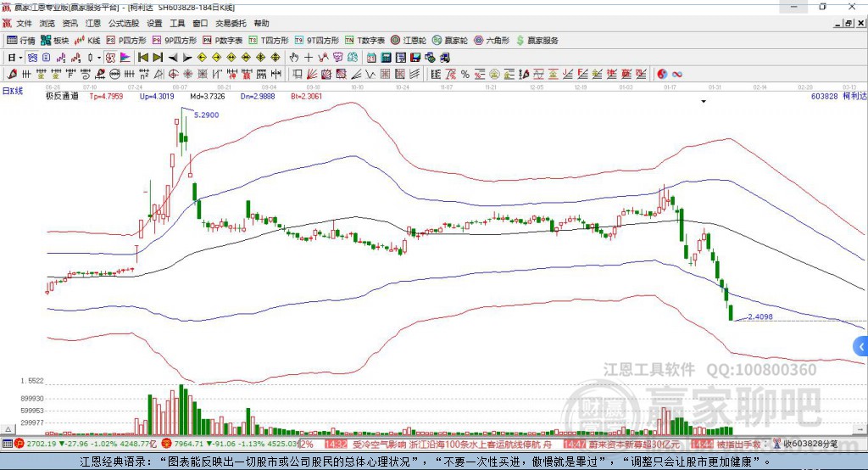Image resolution: width=868 pixels, height=470 pixels.
Task: Open the 交易委托 menu
Action: tap(231, 23)
